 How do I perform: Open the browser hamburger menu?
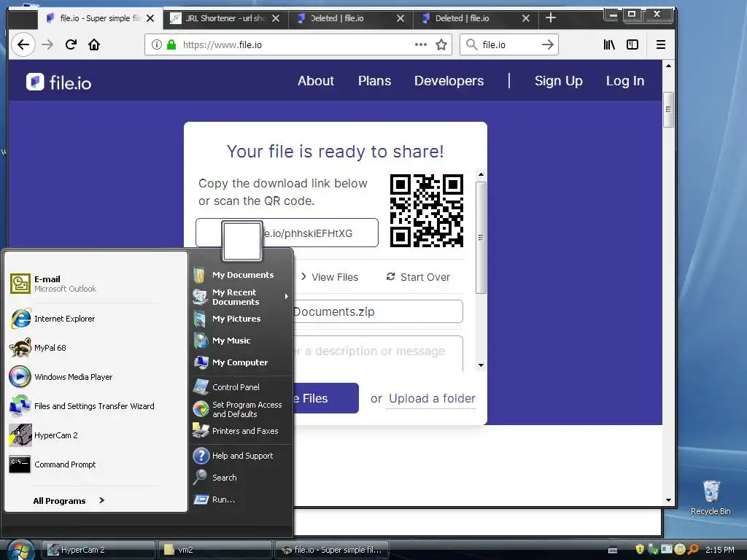click(x=661, y=44)
